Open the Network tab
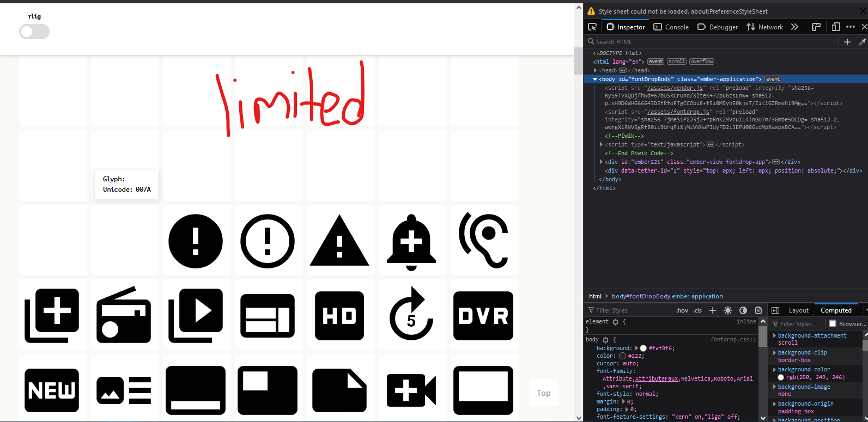868x422 pixels. point(764,27)
